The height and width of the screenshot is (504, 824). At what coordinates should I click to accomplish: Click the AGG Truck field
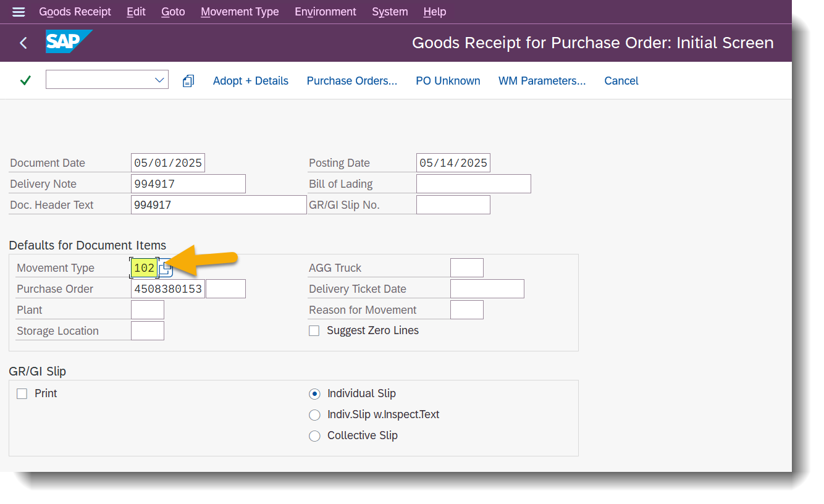tap(467, 267)
